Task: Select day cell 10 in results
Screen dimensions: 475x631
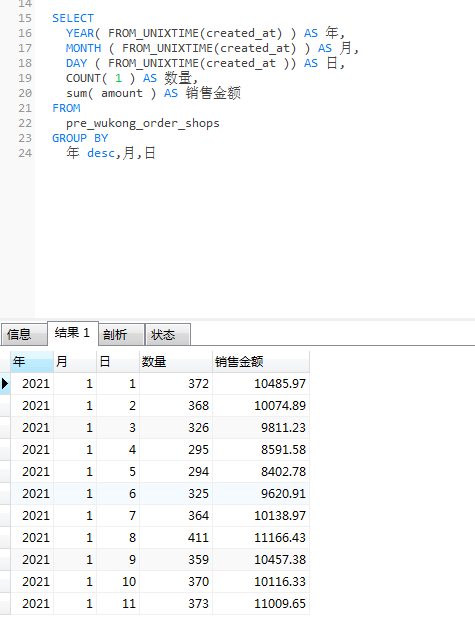Action: (118, 582)
